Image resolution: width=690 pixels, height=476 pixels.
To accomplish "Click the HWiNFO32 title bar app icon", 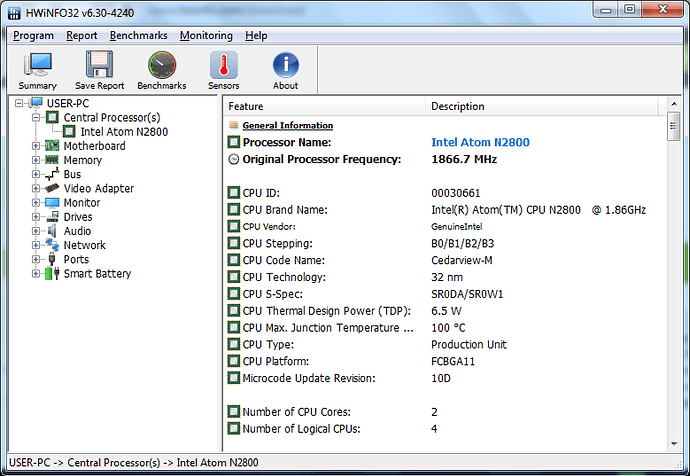I will [x=15, y=13].
